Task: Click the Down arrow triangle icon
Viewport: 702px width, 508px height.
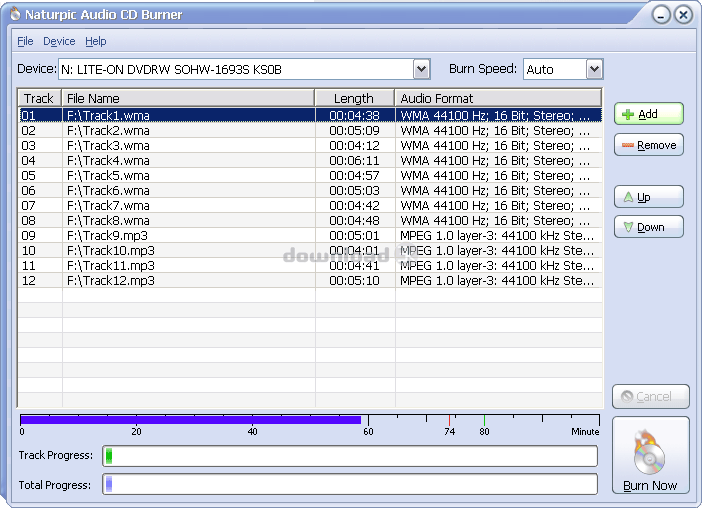Action: pos(627,227)
